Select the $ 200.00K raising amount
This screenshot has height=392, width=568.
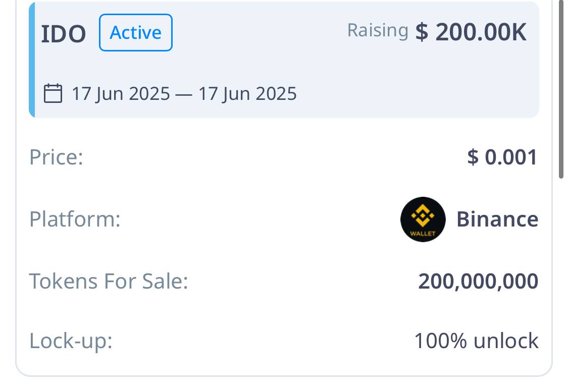471,32
